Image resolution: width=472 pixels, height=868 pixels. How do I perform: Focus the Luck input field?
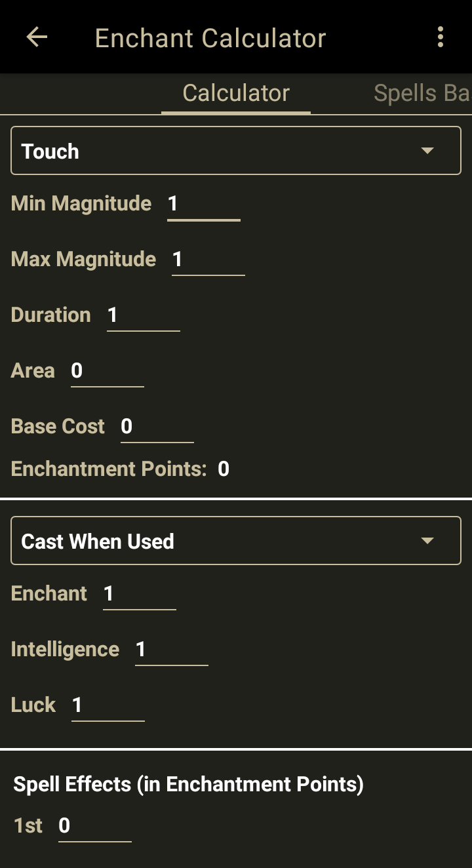click(x=108, y=705)
